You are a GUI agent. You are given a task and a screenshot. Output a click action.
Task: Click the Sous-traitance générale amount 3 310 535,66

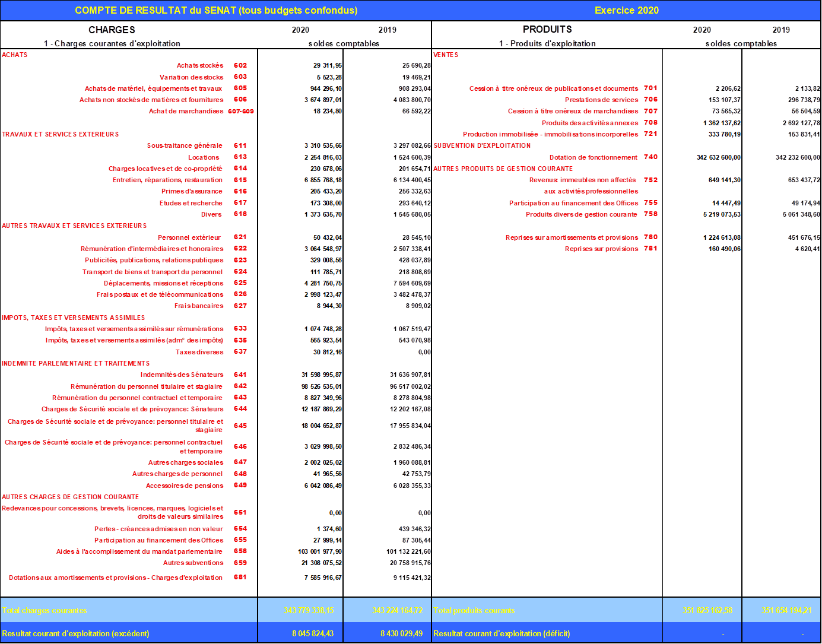[323, 145]
